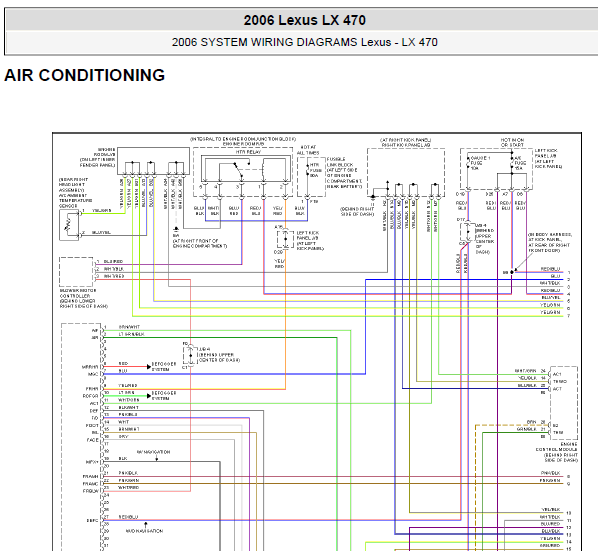Viewport: 598px width, 551px height.
Task: Click 'J/B 4 (BEHIND UPPER CENTER OF DASH)' near F9
Action: pyautogui.click(x=219, y=355)
